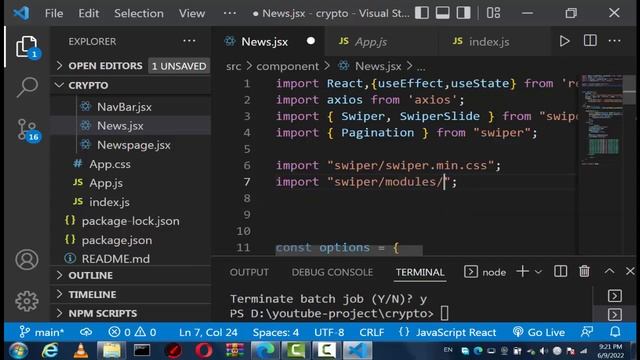
Task: Click unsaved dot on News.jsx tab
Action: pyautogui.click(x=311, y=41)
